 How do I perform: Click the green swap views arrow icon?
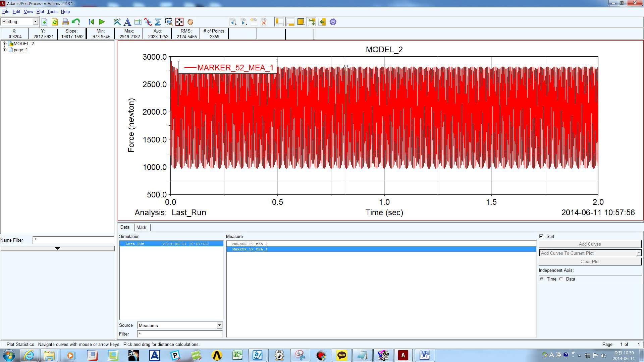(x=312, y=22)
